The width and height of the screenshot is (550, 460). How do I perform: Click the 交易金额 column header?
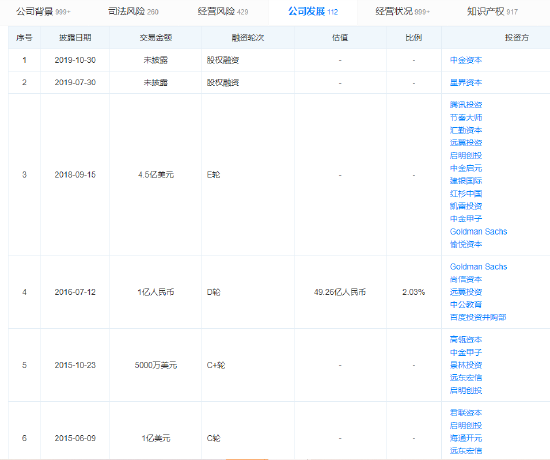[156, 38]
